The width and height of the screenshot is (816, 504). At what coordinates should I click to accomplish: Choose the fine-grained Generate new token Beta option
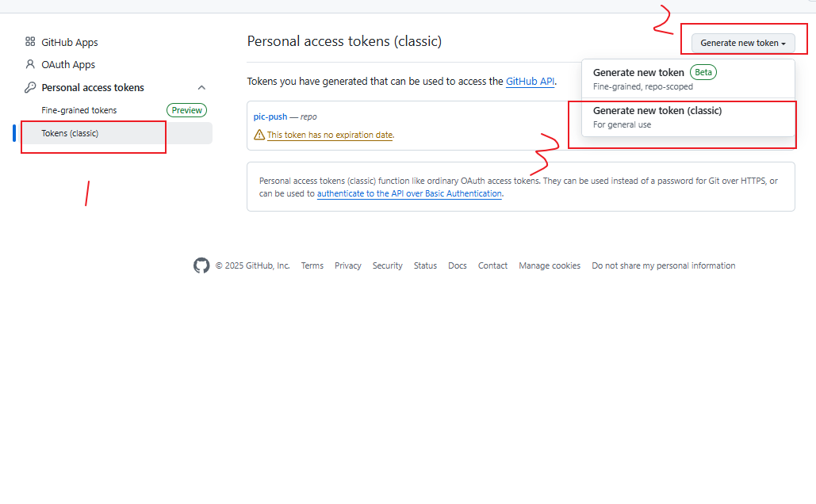coord(638,72)
